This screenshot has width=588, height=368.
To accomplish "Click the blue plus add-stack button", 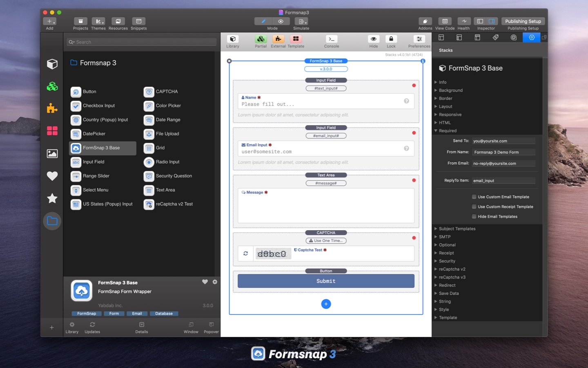I will click(326, 304).
